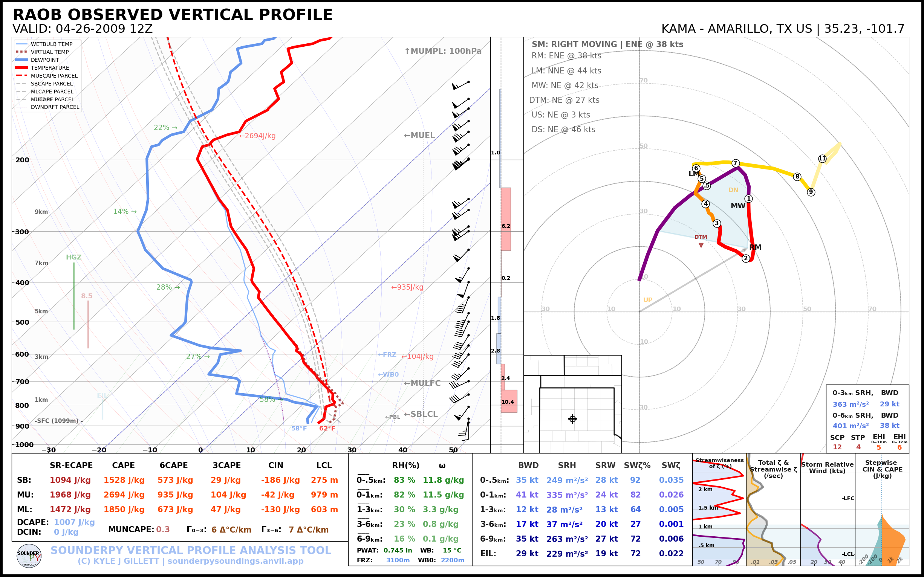
Task: Click the SounderPy logo icon
Action: point(29,556)
